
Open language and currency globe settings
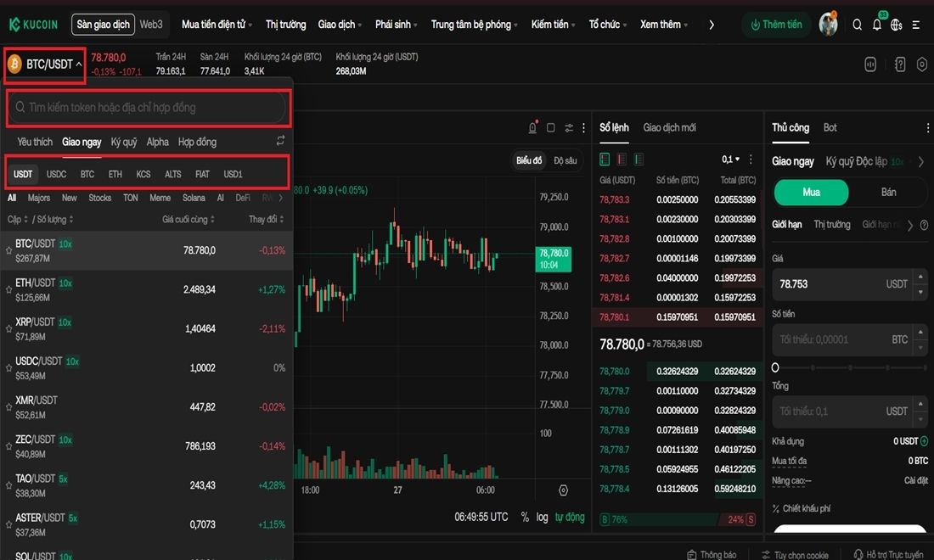897,25
